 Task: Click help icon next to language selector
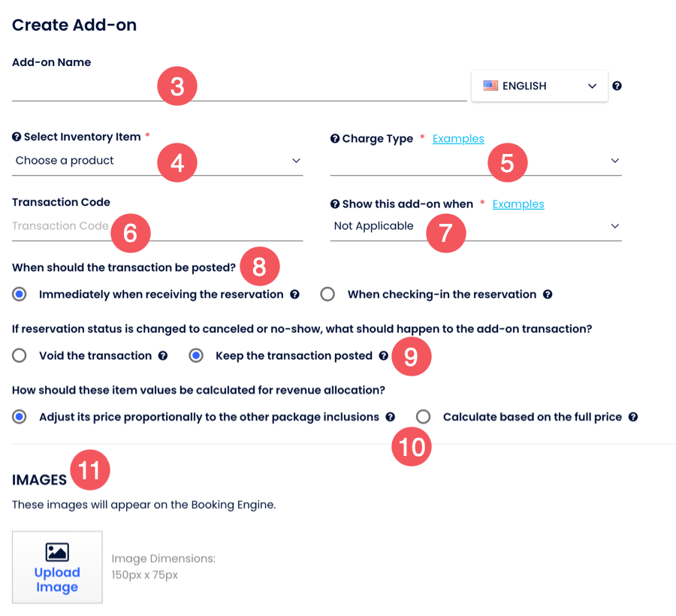click(x=617, y=86)
